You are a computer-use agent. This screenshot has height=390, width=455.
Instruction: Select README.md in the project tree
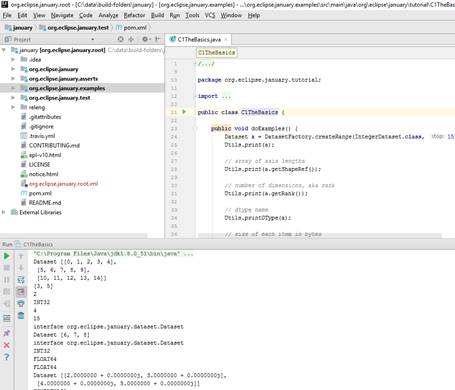[x=45, y=203]
